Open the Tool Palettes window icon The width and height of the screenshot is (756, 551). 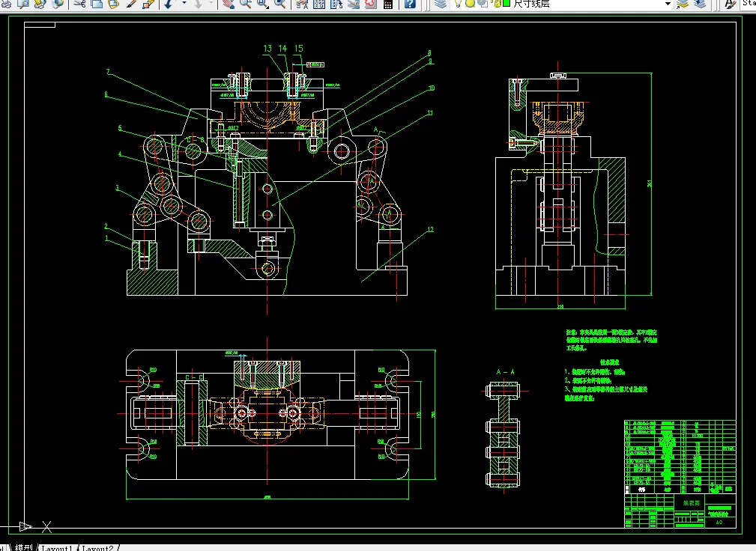pos(336,4)
